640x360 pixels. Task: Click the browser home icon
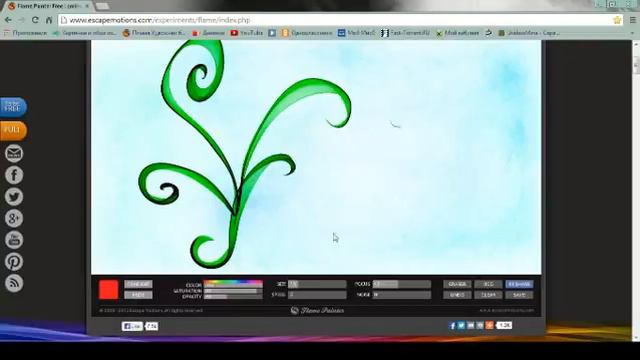point(49,20)
